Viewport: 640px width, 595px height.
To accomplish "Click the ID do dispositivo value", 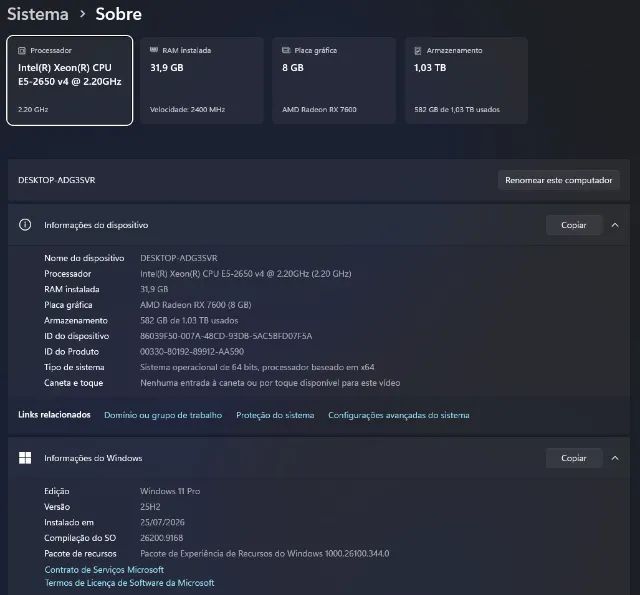I will 226,336.
